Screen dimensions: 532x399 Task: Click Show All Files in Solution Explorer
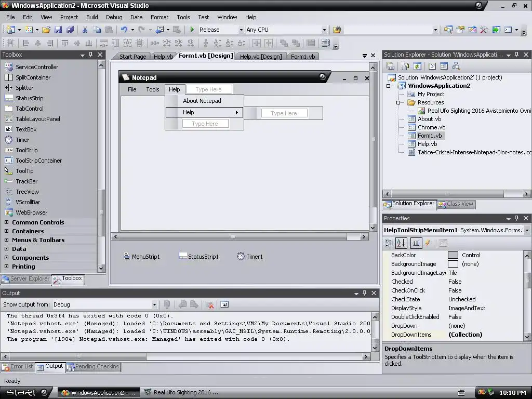[x=405, y=66]
